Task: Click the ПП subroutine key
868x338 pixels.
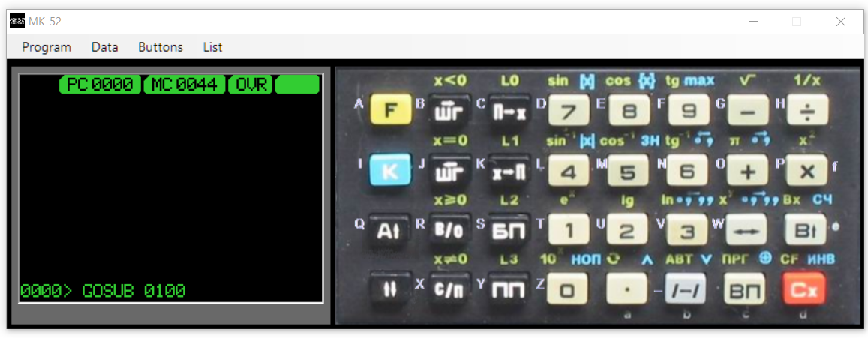Action: click(x=509, y=289)
